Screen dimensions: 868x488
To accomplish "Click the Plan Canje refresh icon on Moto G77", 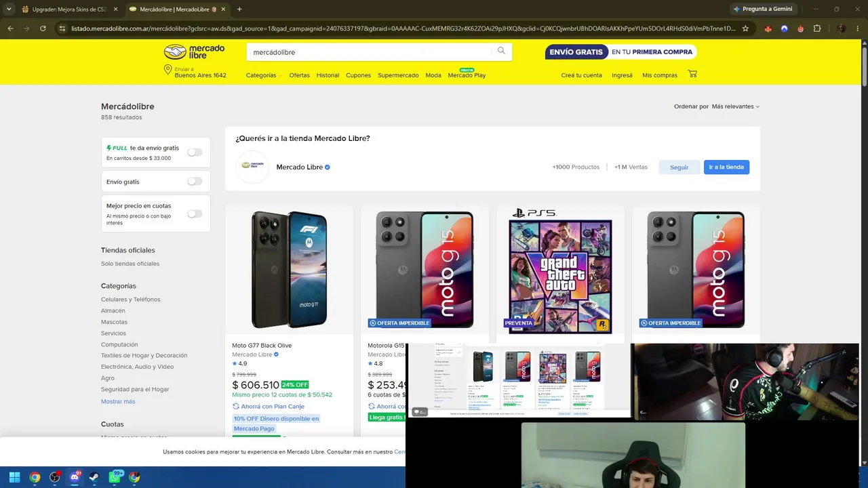I will coord(236,407).
